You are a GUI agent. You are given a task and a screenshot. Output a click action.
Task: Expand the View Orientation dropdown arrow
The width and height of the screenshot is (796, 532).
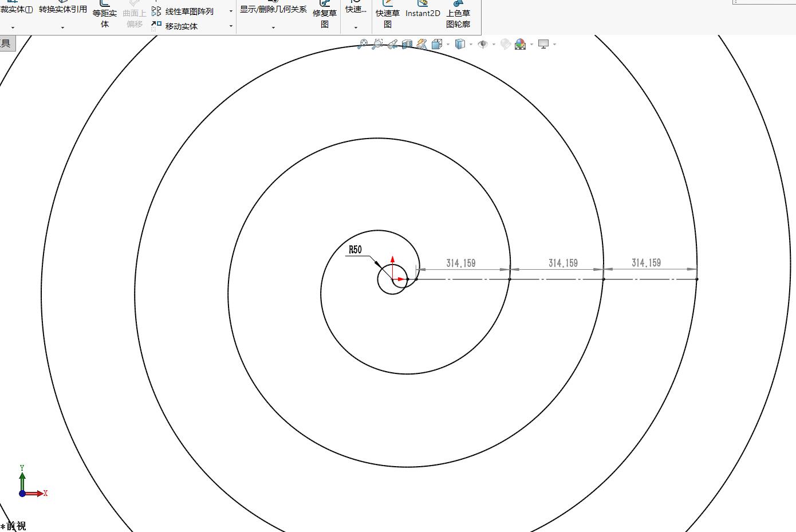[x=448, y=44]
